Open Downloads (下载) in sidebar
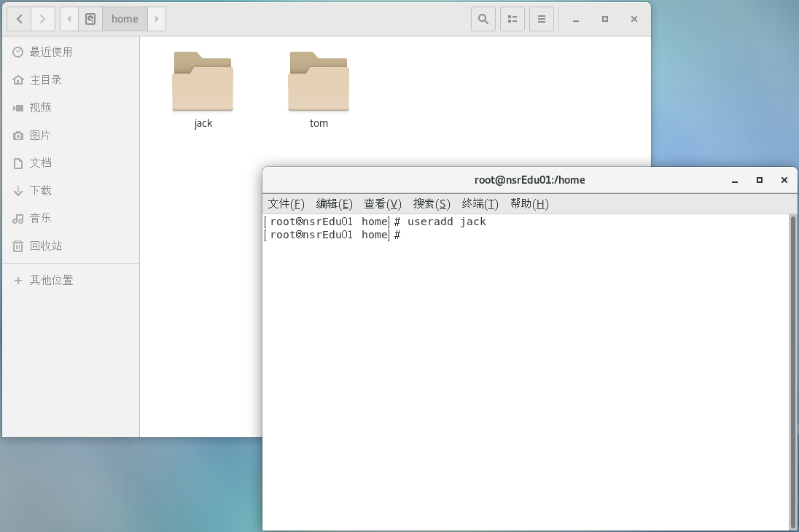The height and width of the screenshot is (532, 799). tap(71, 191)
